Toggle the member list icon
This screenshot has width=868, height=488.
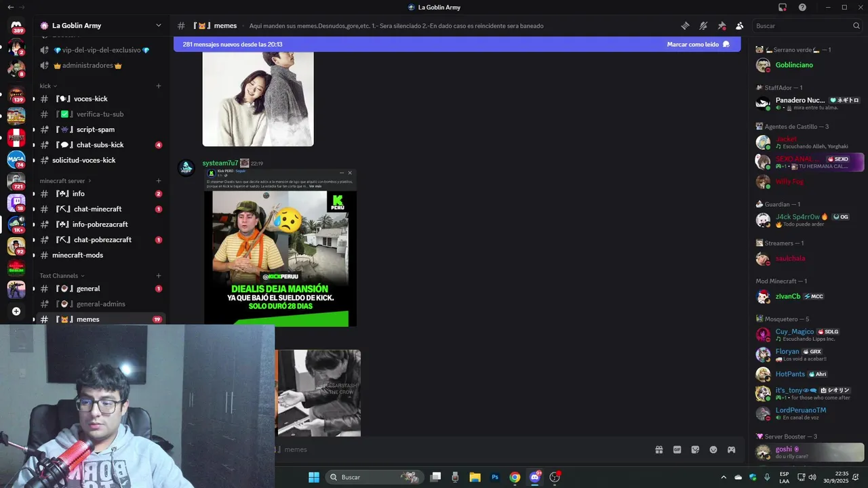[x=739, y=26]
